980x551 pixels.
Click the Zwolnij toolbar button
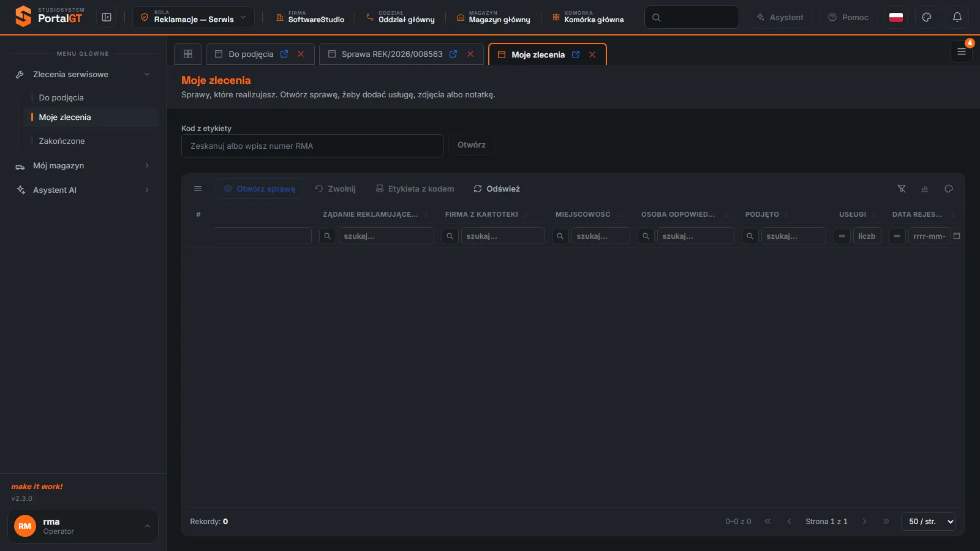(336, 189)
